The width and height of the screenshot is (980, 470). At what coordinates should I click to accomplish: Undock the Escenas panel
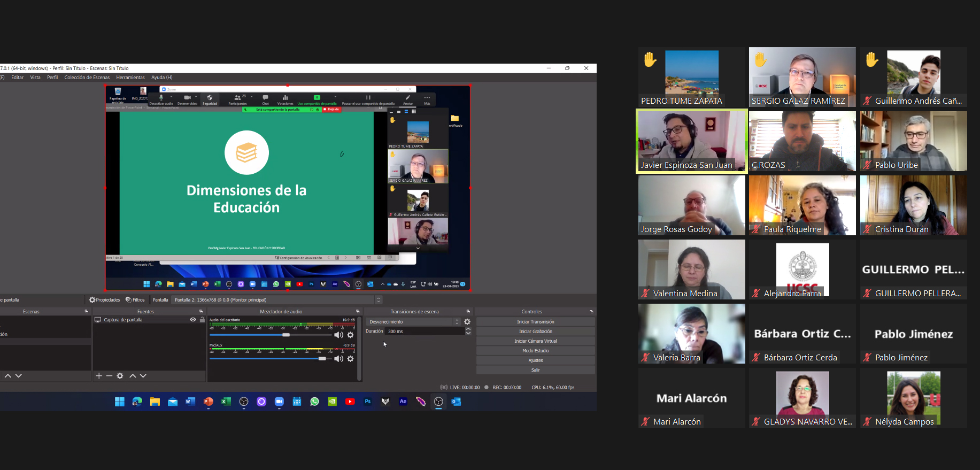86,311
